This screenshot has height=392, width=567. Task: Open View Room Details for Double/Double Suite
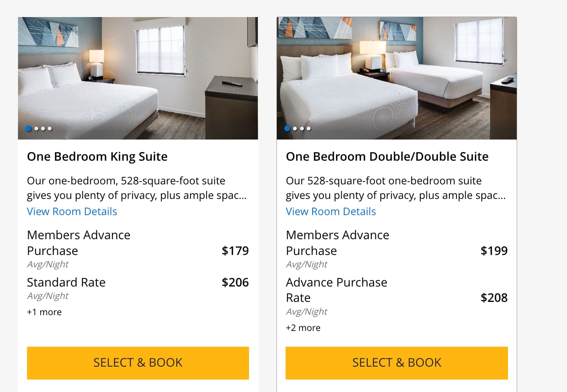point(331,211)
